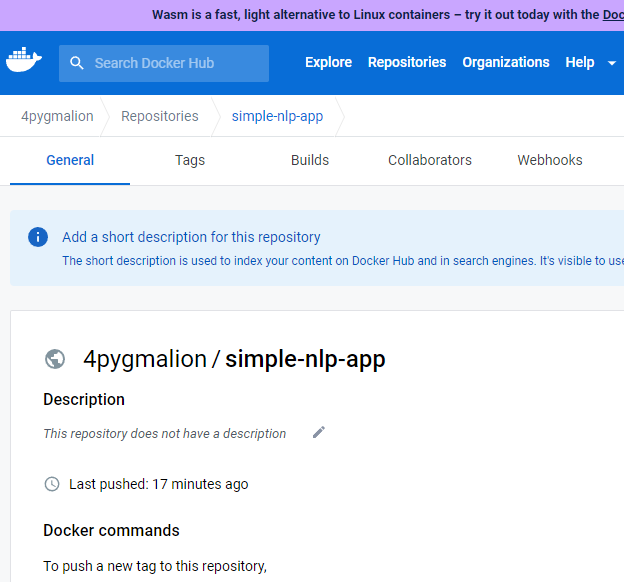Click the simple-nlp-app breadcrumb link
Viewport: 624px width, 582px height.
pyautogui.click(x=277, y=116)
